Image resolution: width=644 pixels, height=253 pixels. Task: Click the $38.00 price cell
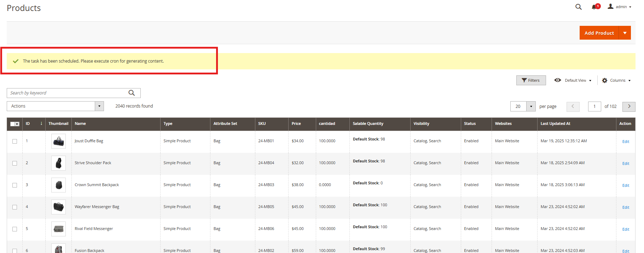coord(297,185)
